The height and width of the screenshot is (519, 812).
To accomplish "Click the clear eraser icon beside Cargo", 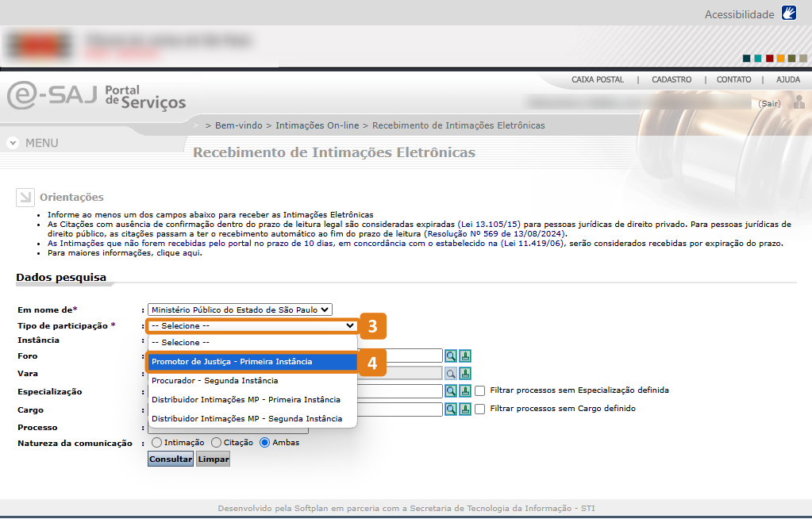I will [x=465, y=409].
